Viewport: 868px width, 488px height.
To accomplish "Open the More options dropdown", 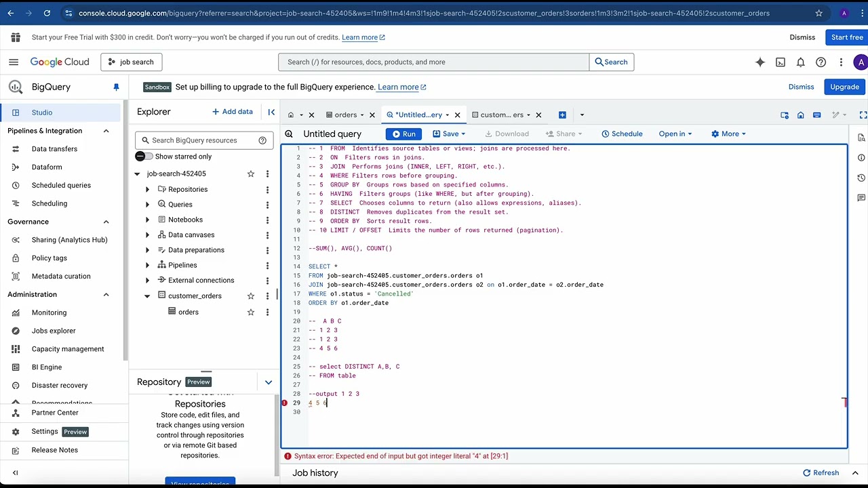I will pyautogui.click(x=728, y=134).
